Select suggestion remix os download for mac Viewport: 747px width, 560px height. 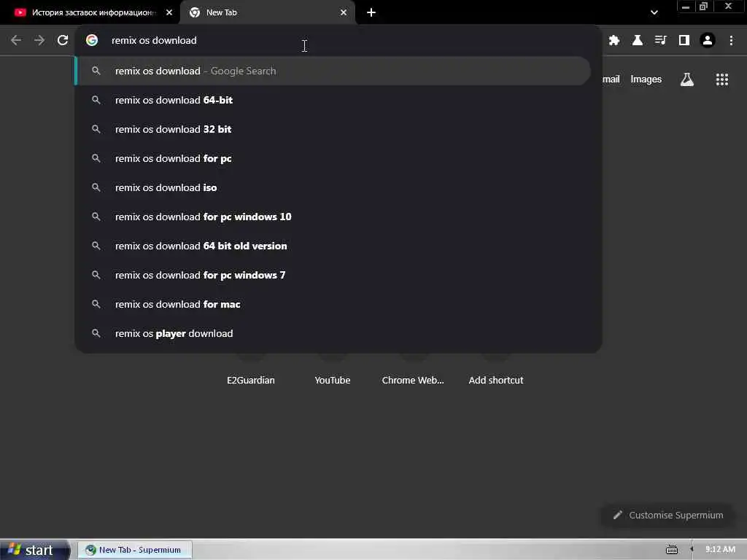(333, 304)
